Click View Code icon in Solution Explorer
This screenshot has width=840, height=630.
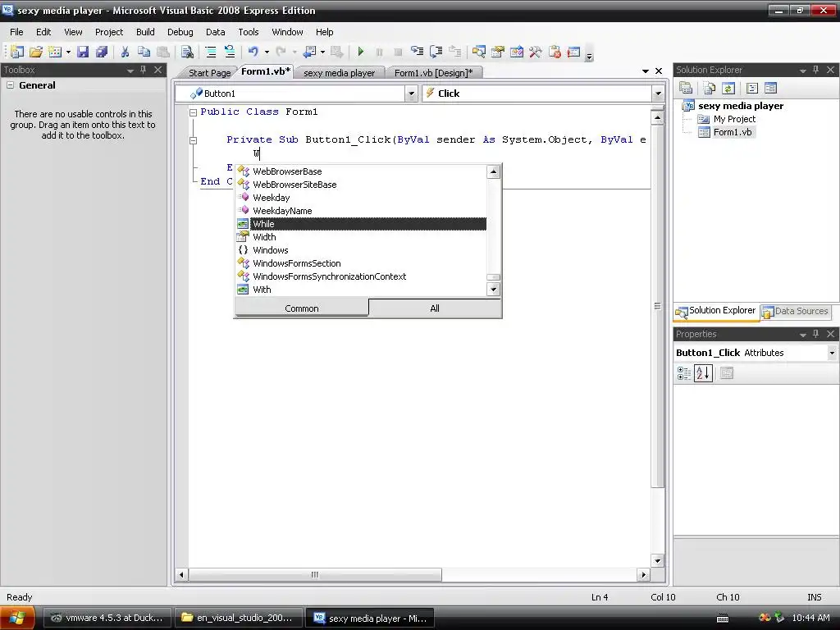click(x=752, y=88)
